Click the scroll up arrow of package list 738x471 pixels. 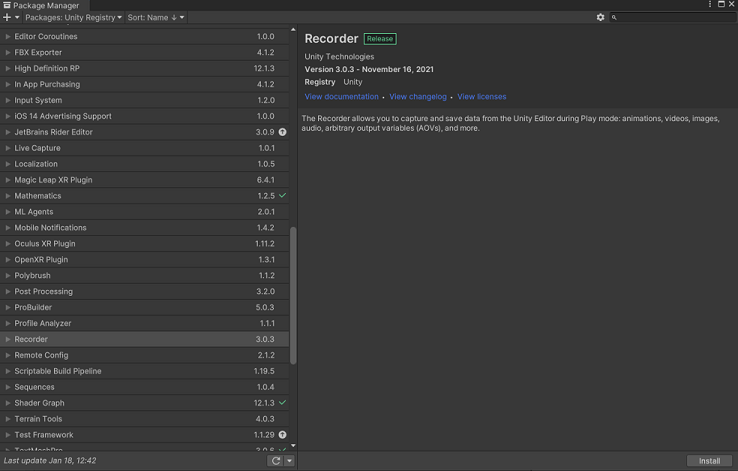[x=293, y=30]
